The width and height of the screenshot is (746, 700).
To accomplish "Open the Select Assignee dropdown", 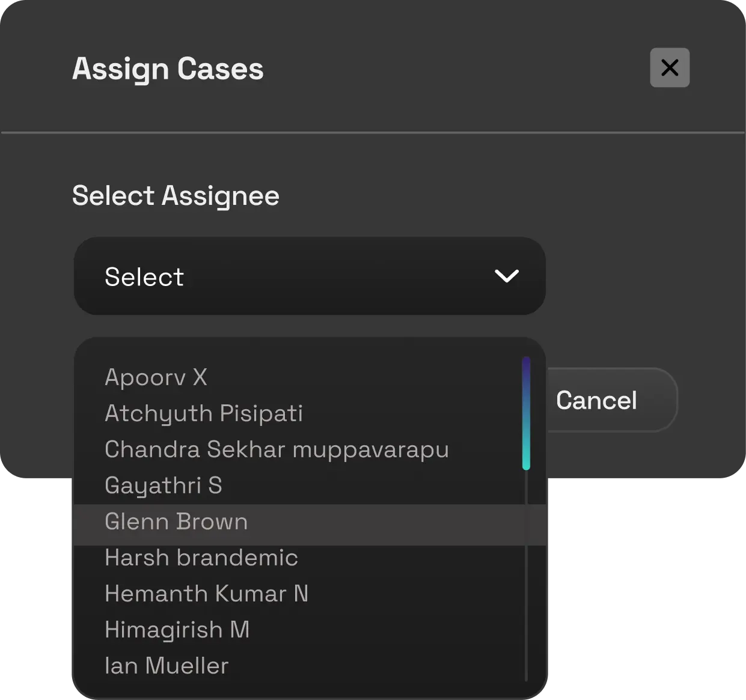I will click(310, 276).
